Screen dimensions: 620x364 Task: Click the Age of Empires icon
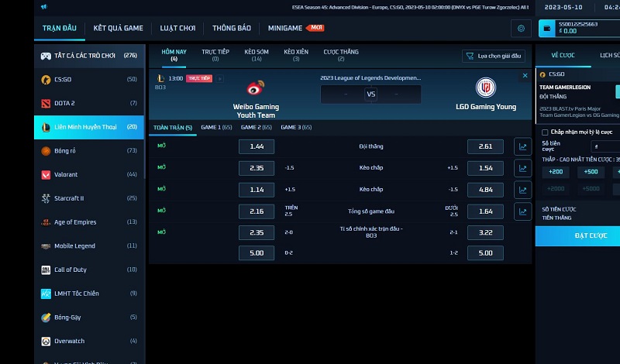click(46, 222)
